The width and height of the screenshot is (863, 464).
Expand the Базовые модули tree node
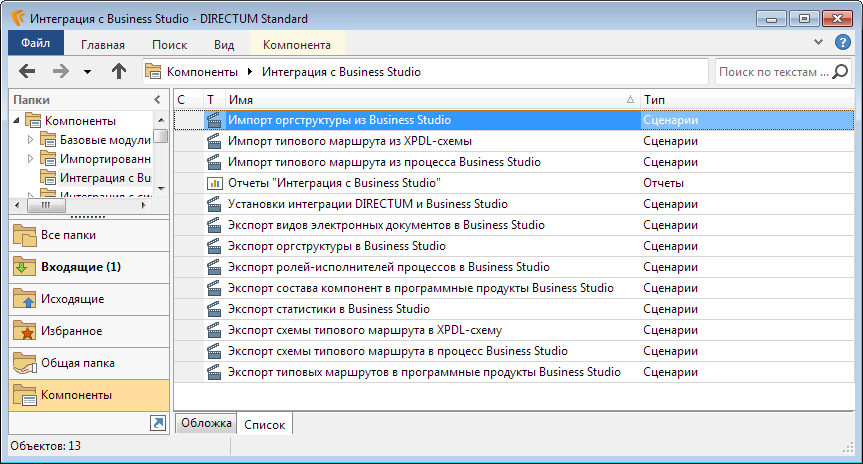(30, 140)
